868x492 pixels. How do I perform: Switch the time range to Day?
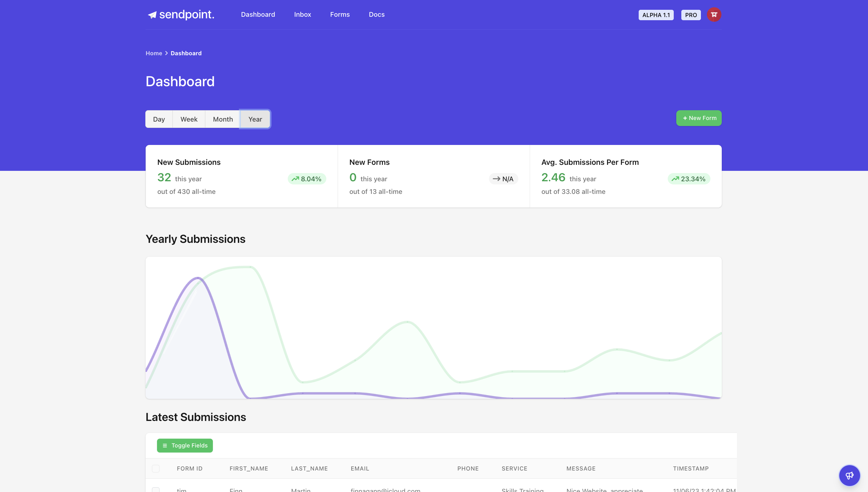(x=159, y=119)
